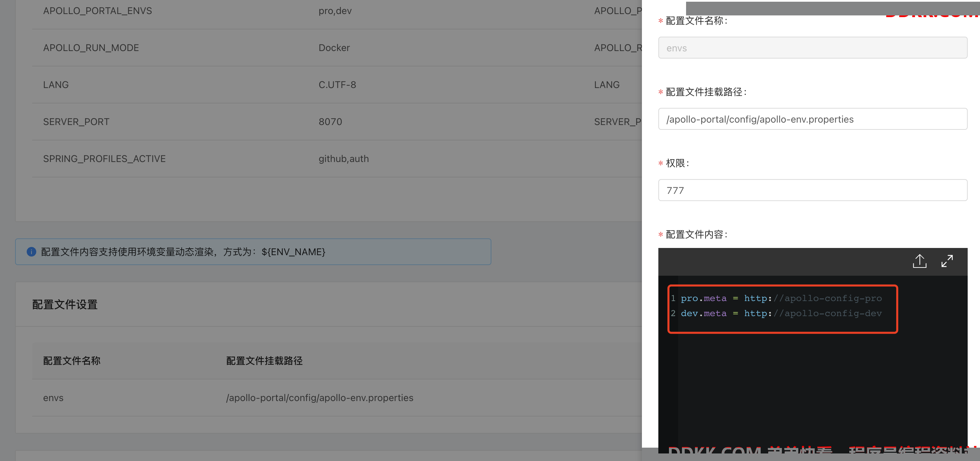Select the LANG variable name in first column

tap(55, 85)
